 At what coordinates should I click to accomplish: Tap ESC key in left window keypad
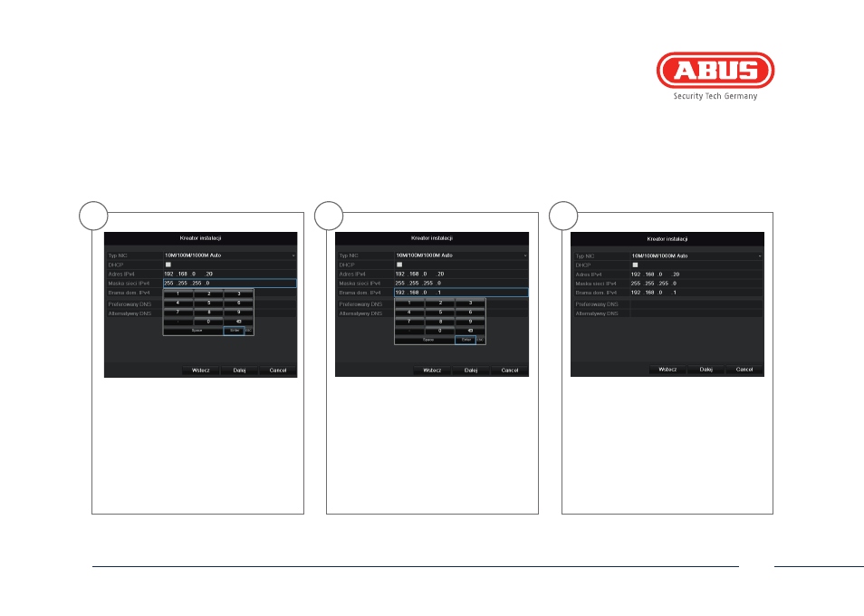point(249,331)
